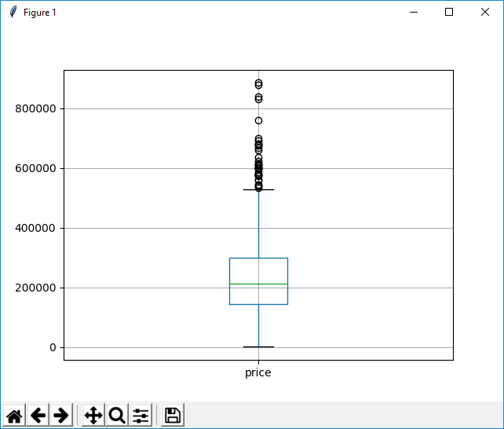Click the 0 y-axis tick label
The image size is (504, 429).
[53, 347]
